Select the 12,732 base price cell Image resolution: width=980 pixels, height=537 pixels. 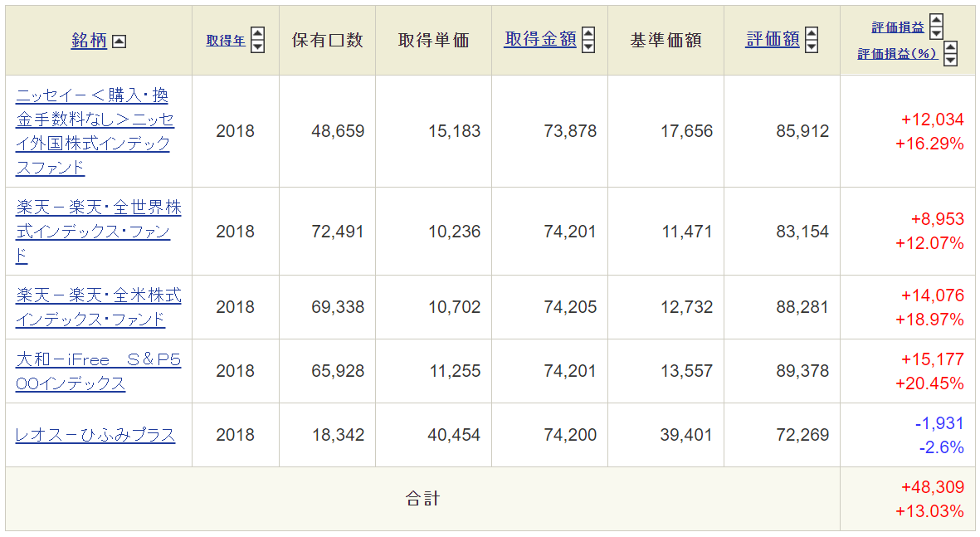(687, 307)
